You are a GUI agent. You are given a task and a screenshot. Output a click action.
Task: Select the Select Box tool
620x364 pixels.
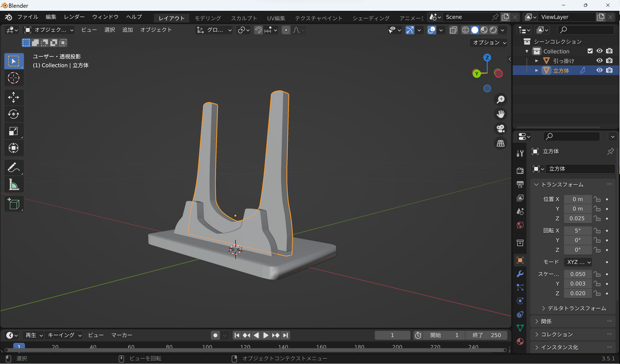[14, 61]
